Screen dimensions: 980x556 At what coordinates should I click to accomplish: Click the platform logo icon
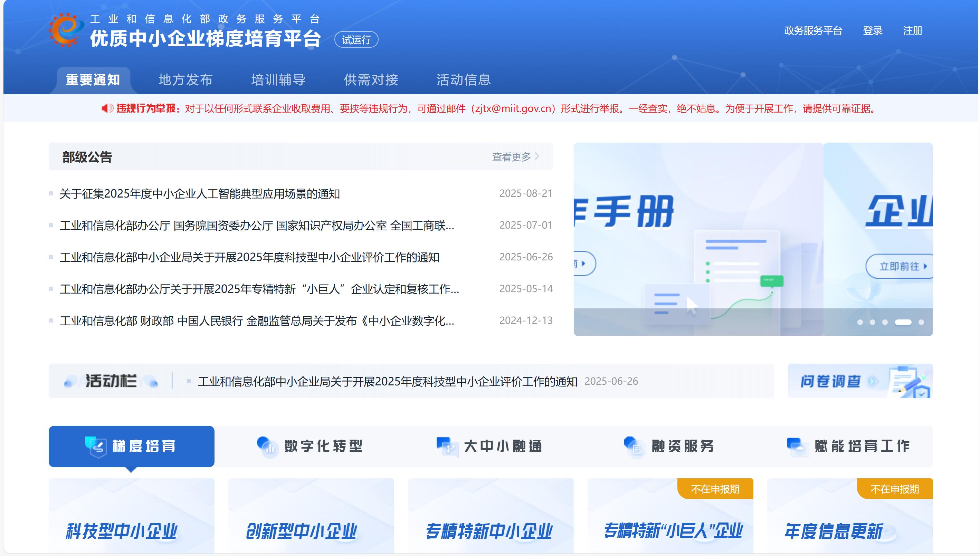[x=66, y=30]
